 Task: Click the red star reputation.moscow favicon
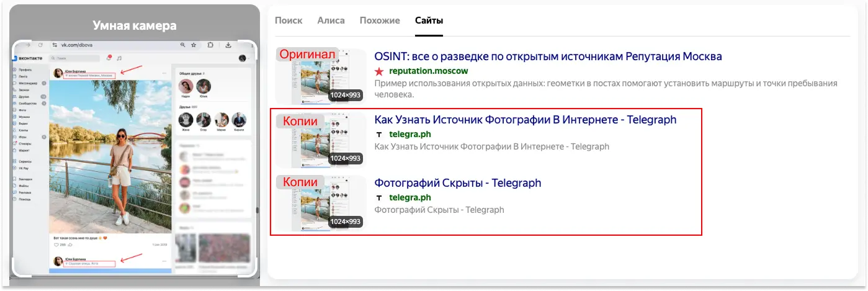(x=379, y=71)
